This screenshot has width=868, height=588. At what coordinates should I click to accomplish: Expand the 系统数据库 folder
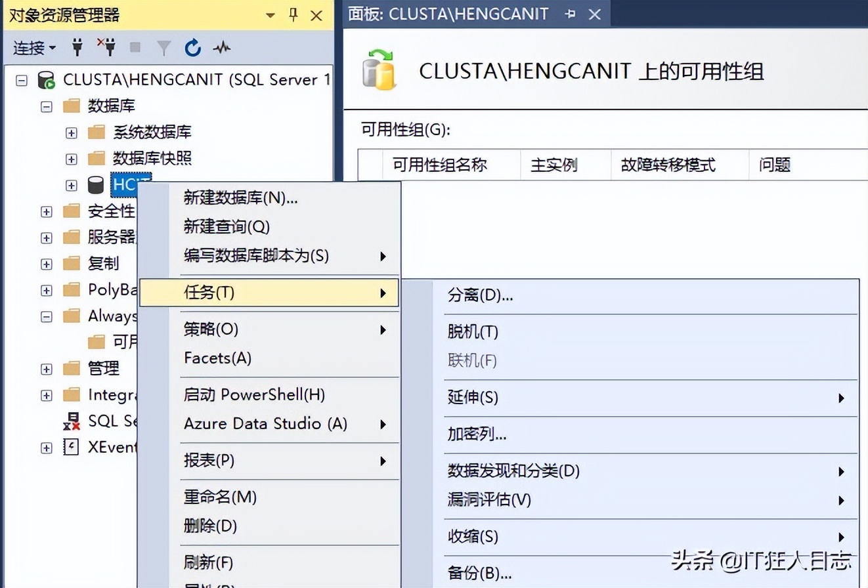point(72,133)
